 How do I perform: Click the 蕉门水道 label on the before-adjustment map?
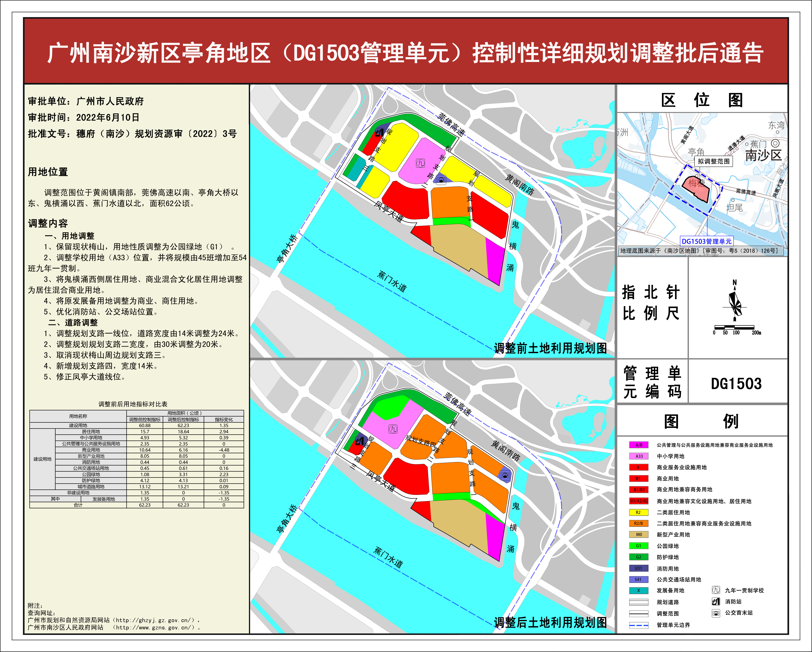392,281
